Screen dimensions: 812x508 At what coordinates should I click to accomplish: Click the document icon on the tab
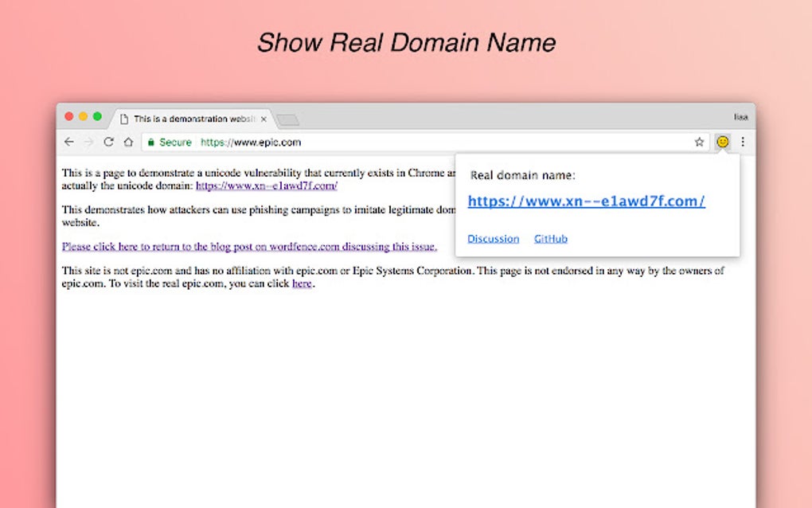coord(125,118)
